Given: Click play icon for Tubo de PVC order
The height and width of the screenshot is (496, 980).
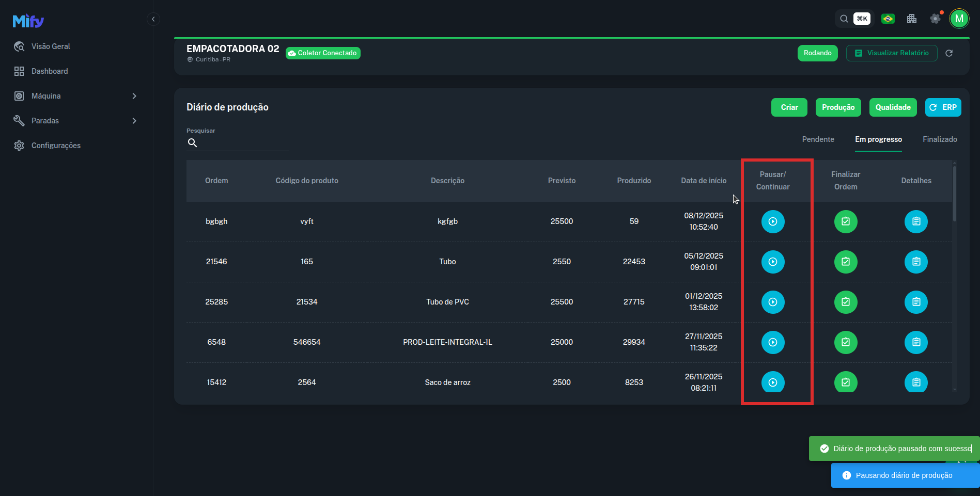Looking at the screenshot, I should [772, 302].
